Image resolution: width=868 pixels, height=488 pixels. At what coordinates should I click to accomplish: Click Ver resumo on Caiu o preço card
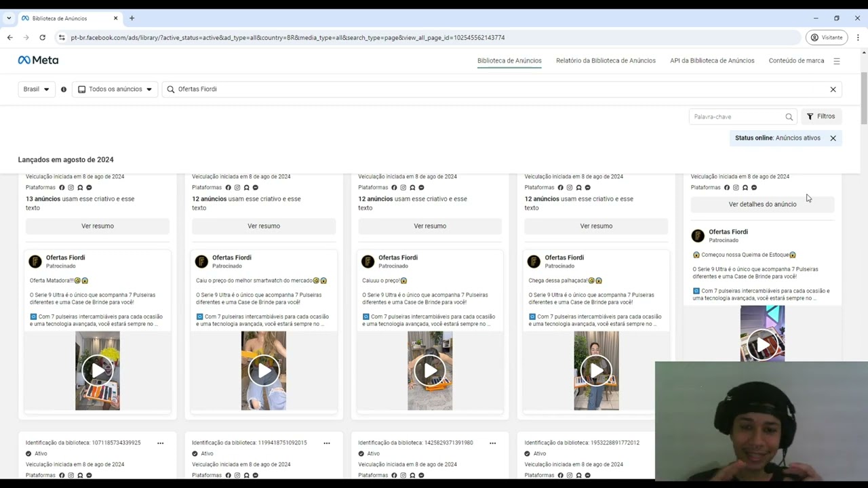click(x=264, y=226)
